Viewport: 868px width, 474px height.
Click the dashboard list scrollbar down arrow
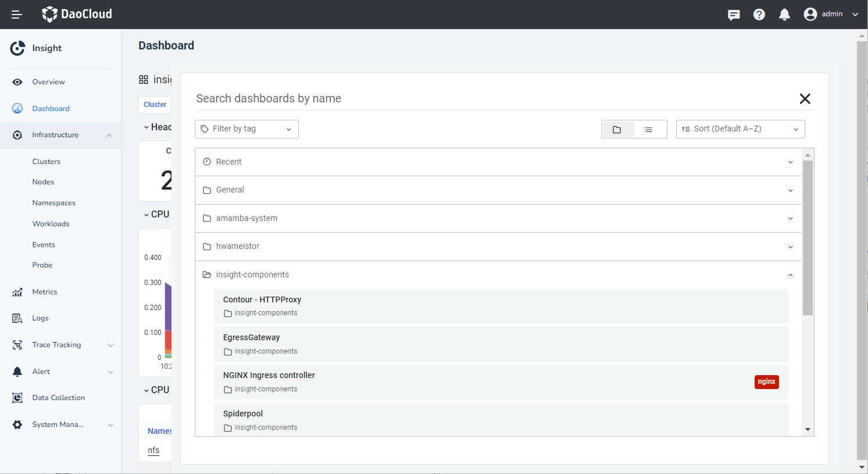tap(808, 430)
